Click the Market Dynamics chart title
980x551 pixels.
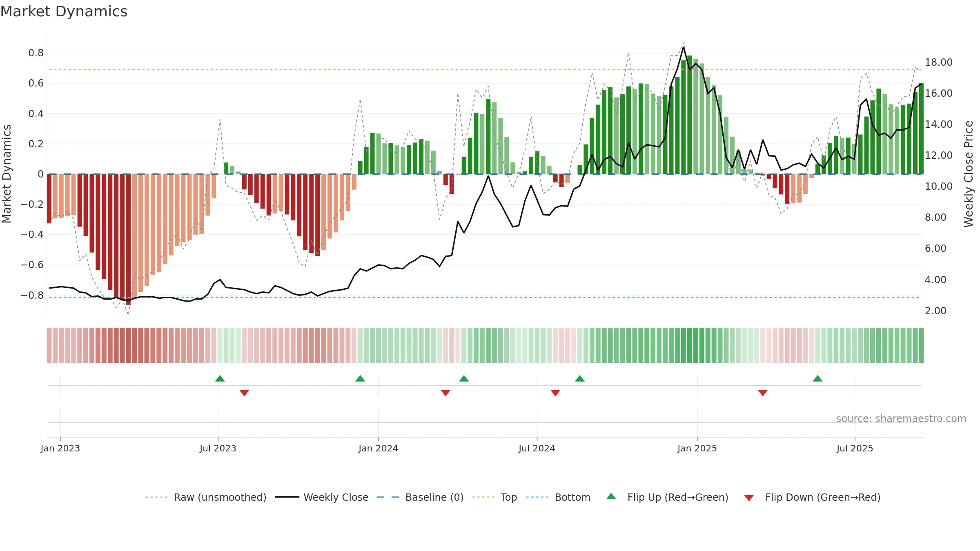click(64, 11)
